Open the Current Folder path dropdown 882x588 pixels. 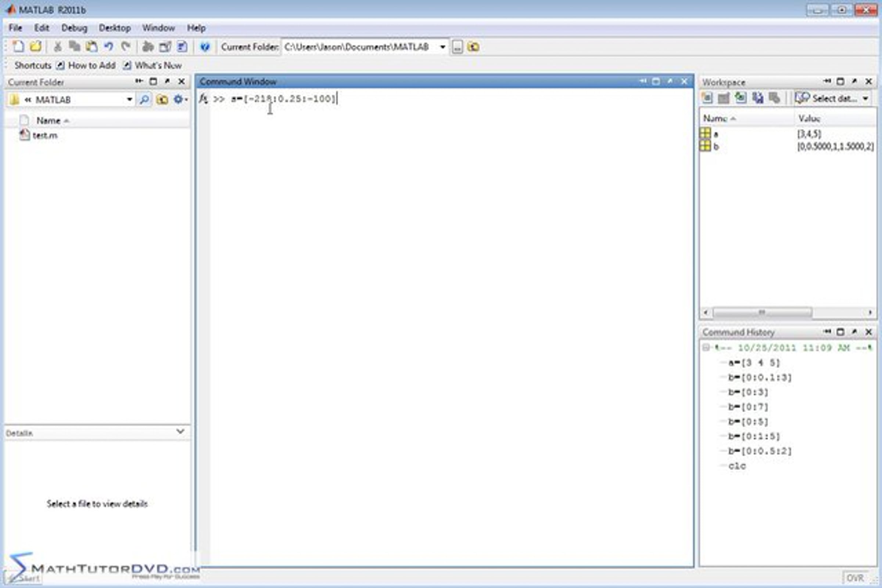(443, 47)
